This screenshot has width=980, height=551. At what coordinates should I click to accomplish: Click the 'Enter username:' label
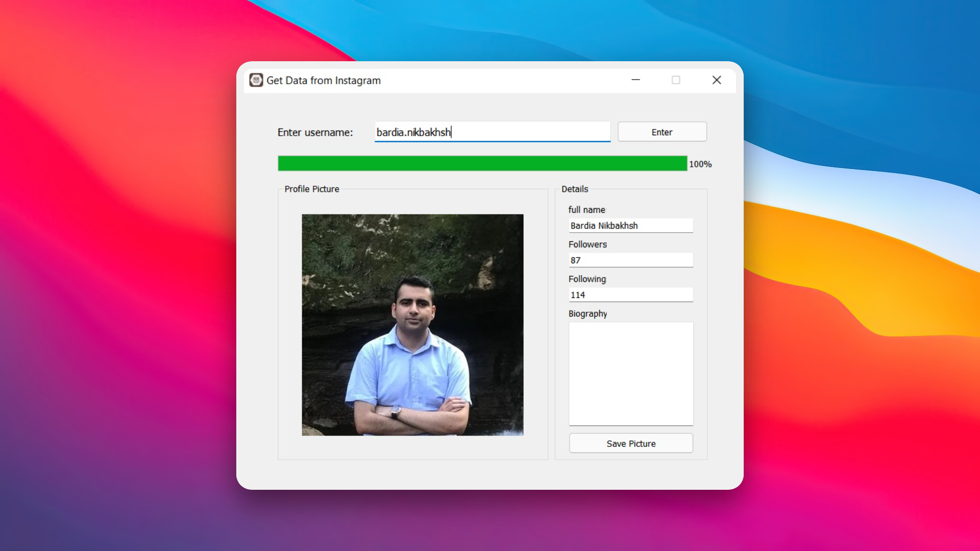tap(315, 133)
